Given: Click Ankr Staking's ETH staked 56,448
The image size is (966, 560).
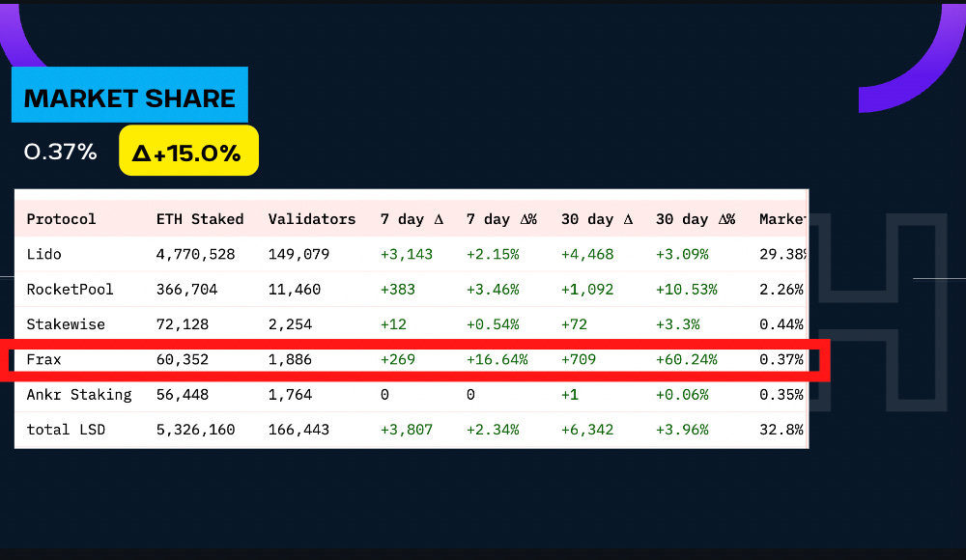Looking at the screenshot, I should [x=183, y=395].
